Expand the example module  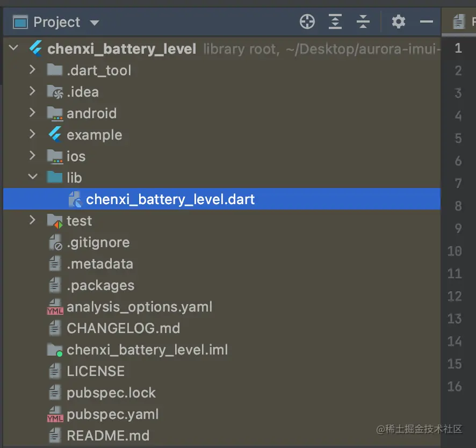coord(32,134)
